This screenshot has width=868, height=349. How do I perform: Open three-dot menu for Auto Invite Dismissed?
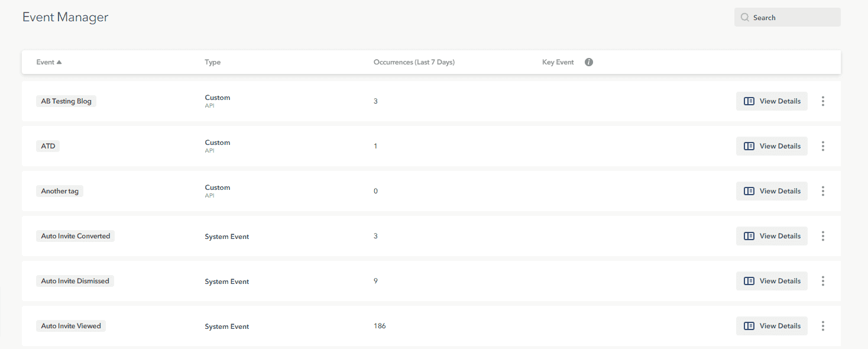(823, 281)
